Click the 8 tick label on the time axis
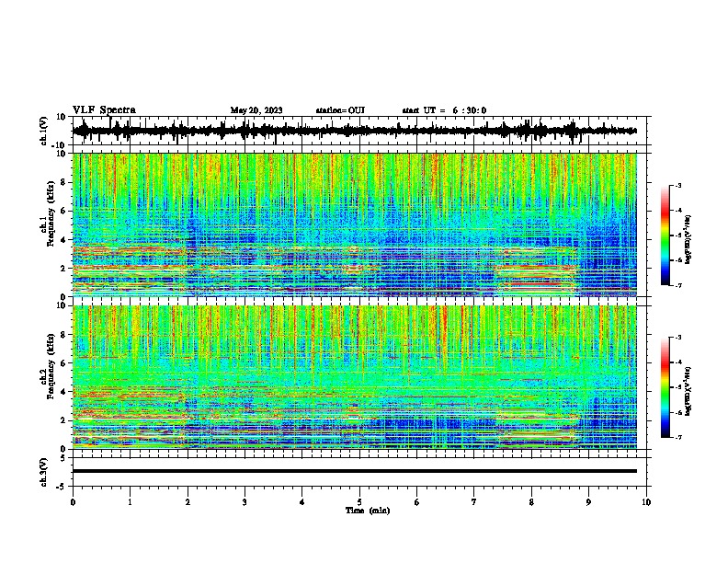The image size is (728, 563). pos(531,502)
